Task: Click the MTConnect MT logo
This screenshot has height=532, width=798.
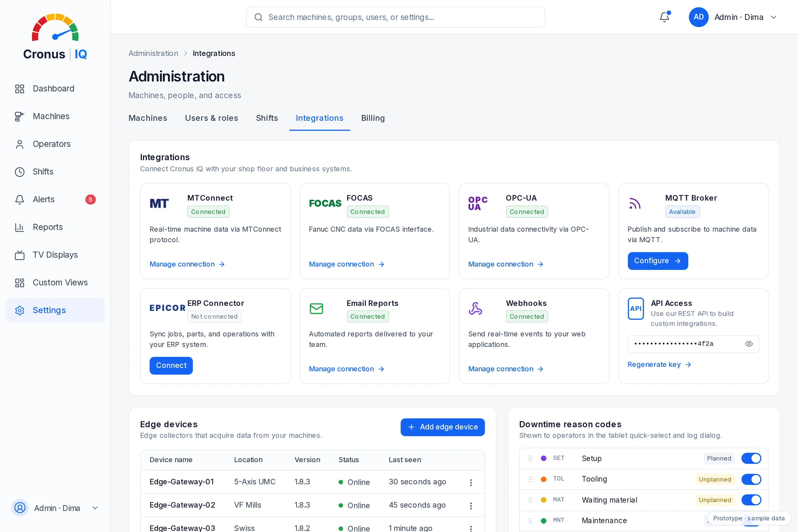Action: pos(159,203)
